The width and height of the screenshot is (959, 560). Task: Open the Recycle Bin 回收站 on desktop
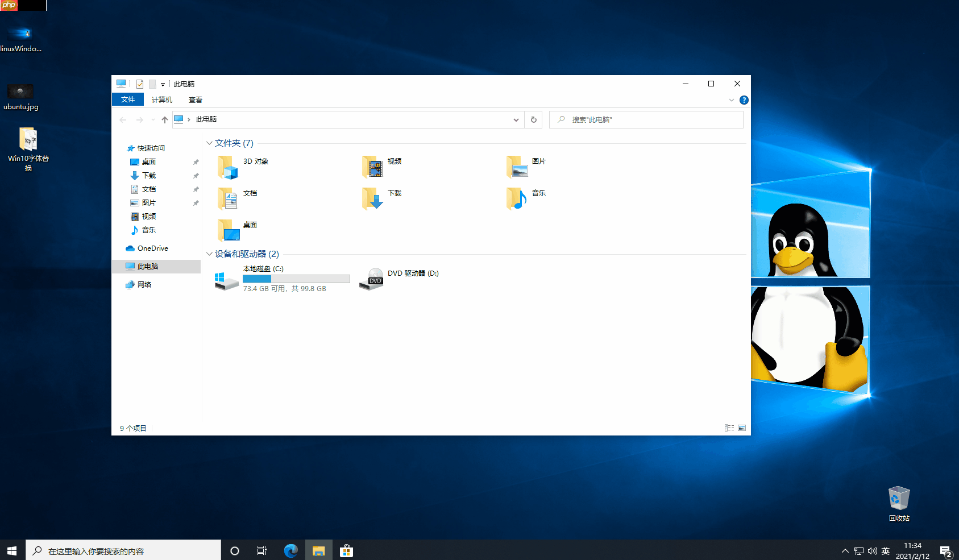[x=899, y=499]
